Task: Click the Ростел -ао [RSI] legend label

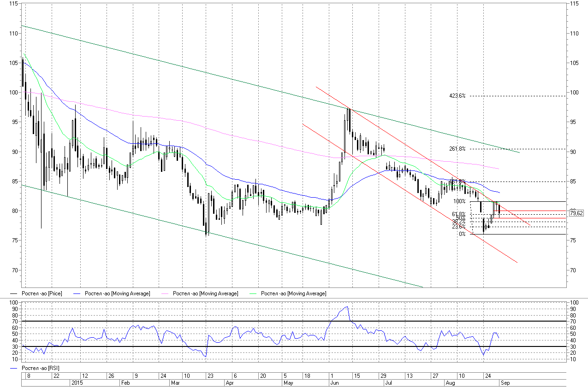Action: (x=41, y=368)
